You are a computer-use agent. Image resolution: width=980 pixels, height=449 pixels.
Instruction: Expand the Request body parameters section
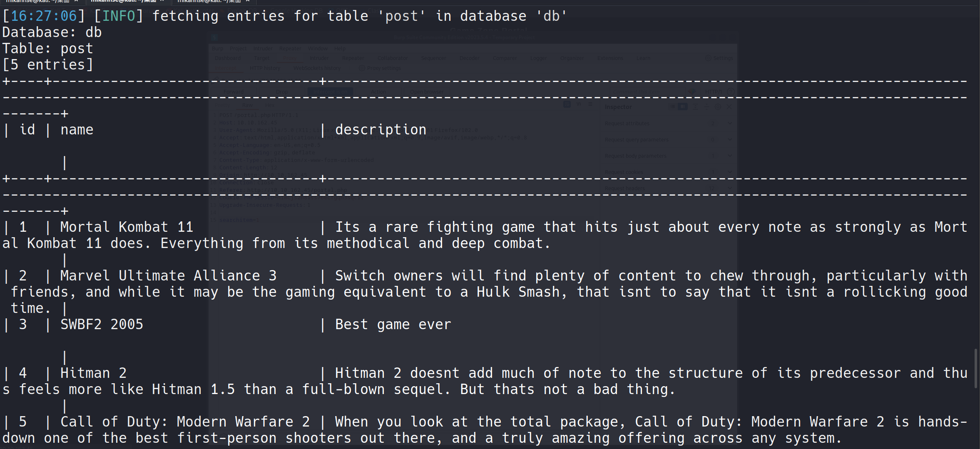pyautogui.click(x=729, y=156)
